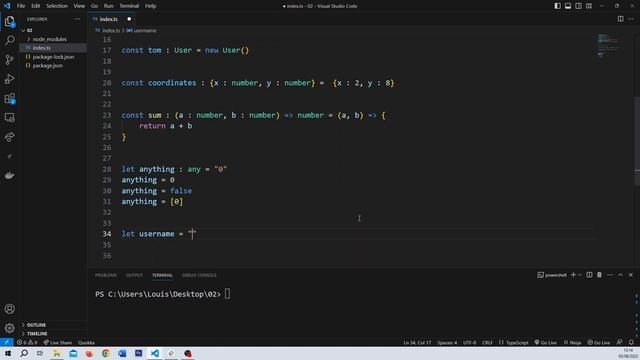Click the editor minimap
Image resolution: width=640 pixels, height=360 pixels.
point(608,45)
